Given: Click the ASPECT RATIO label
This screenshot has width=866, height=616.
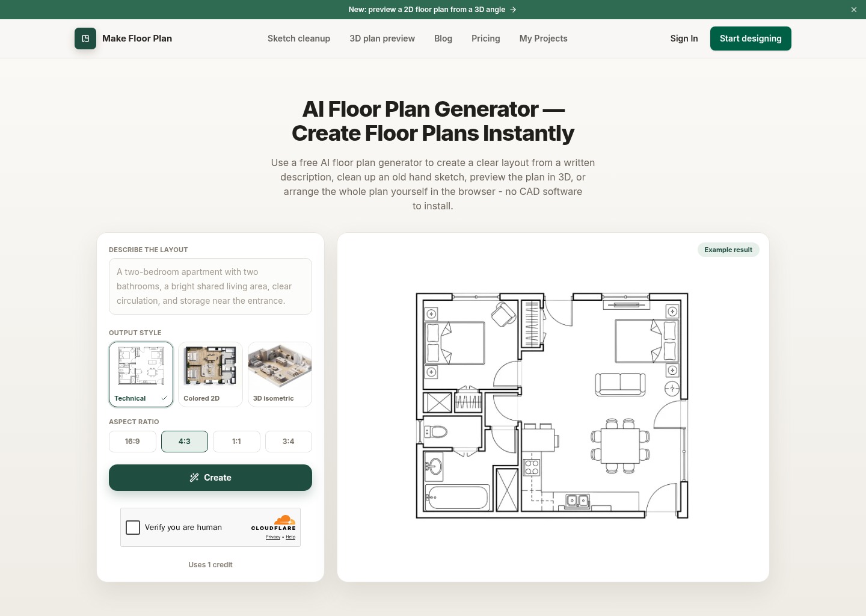Looking at the screenshot, I should (134, 422).
